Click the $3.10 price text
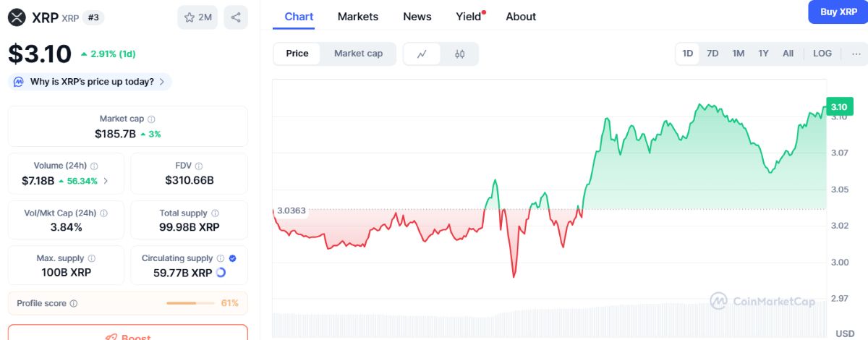This screenshot has height=340, width=868. [40, 54]
